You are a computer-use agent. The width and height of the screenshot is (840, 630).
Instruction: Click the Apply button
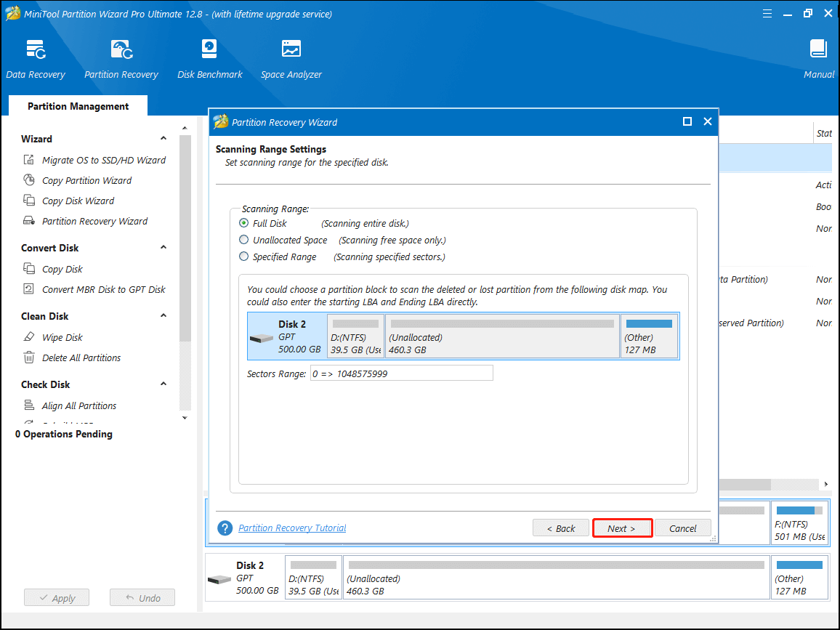pos(57,598)
